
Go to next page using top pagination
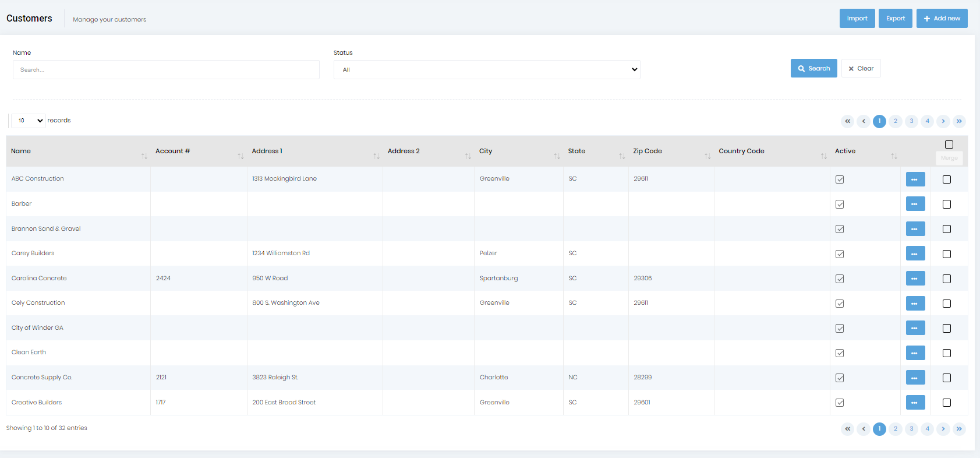point(943,121)
